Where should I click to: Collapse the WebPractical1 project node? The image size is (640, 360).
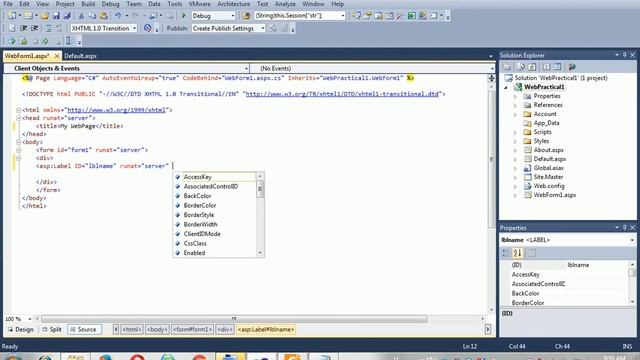click(x=506, y=87)
